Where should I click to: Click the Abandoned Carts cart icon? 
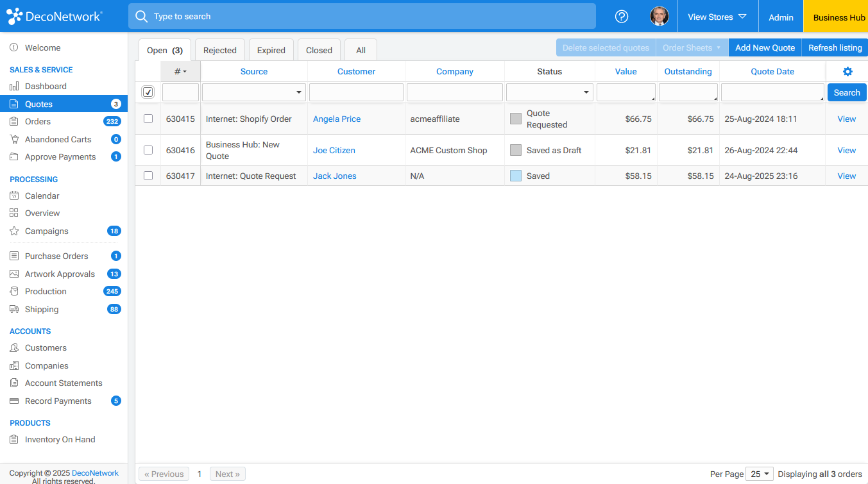(x=14, y=139)
